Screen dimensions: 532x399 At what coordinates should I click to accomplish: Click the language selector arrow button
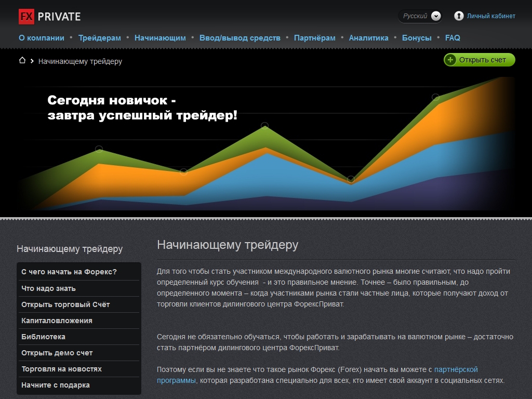(x=436, y=16)
